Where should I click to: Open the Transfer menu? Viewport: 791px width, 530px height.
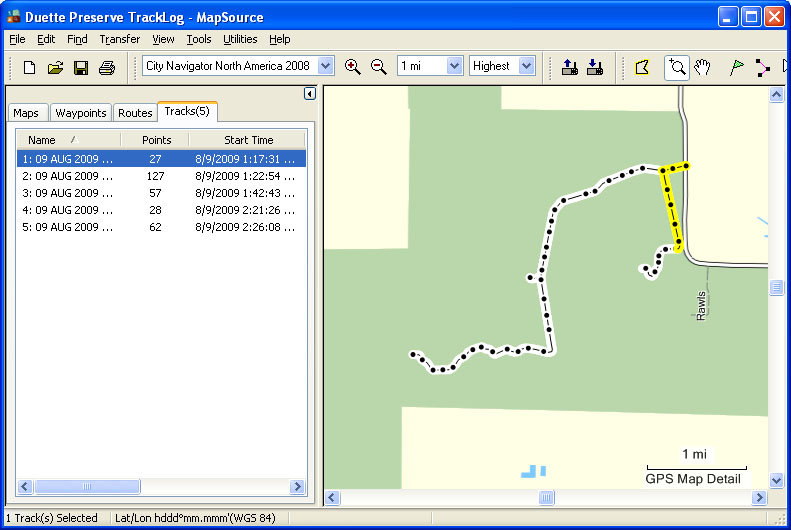click(120, 39)
